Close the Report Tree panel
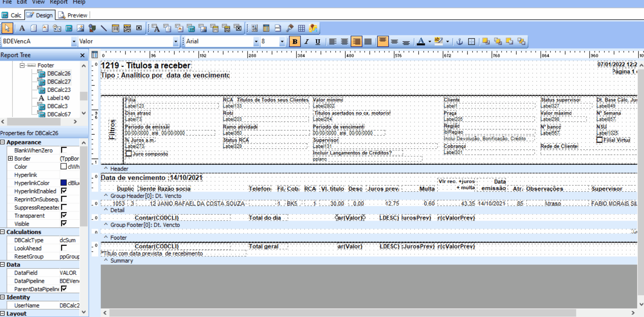This screenshot has height=317, width=644. pyautogui.click(x=82, y=55)
